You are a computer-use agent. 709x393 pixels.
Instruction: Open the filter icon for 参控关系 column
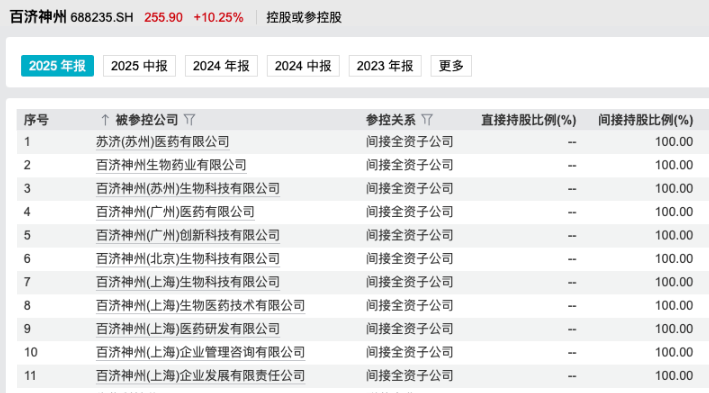pyautogui.click(x=427, y=120)
